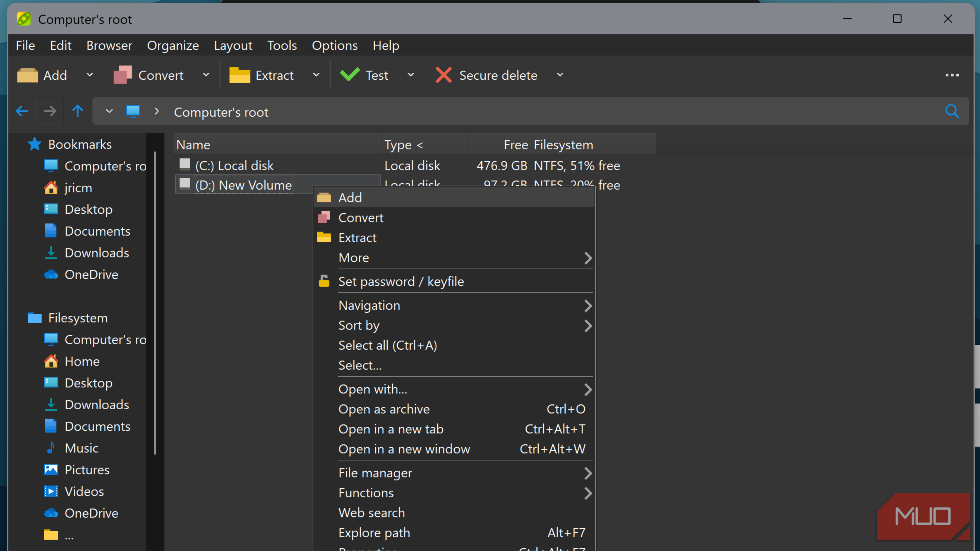Click the Convert icon in the toolbar
Screen dimensions: 980x551
pos(123,75)
